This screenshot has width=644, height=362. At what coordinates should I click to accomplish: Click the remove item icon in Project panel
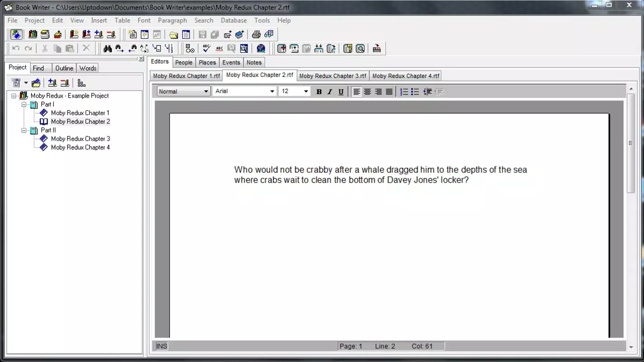point(65,83)
